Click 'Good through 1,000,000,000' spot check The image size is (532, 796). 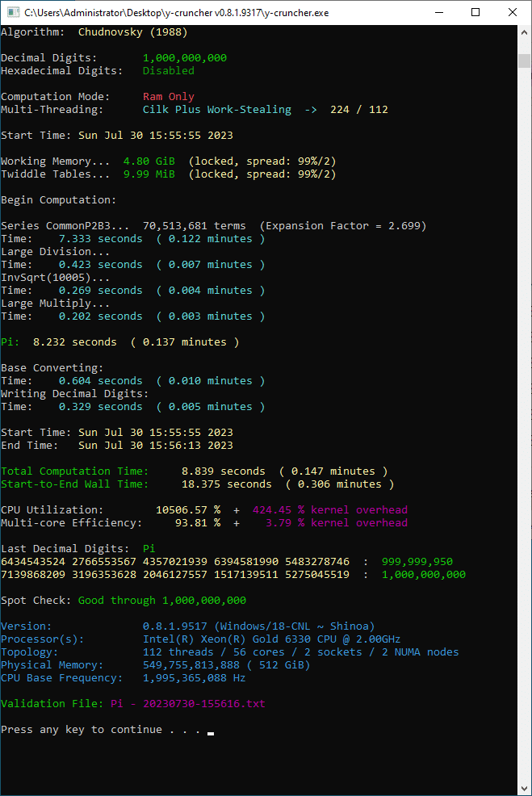point(162,601)
